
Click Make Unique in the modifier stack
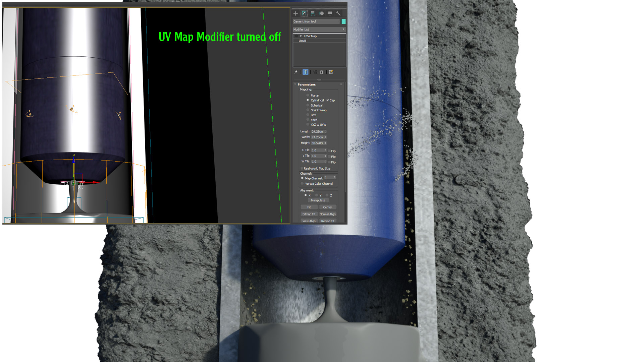point(315,72)
